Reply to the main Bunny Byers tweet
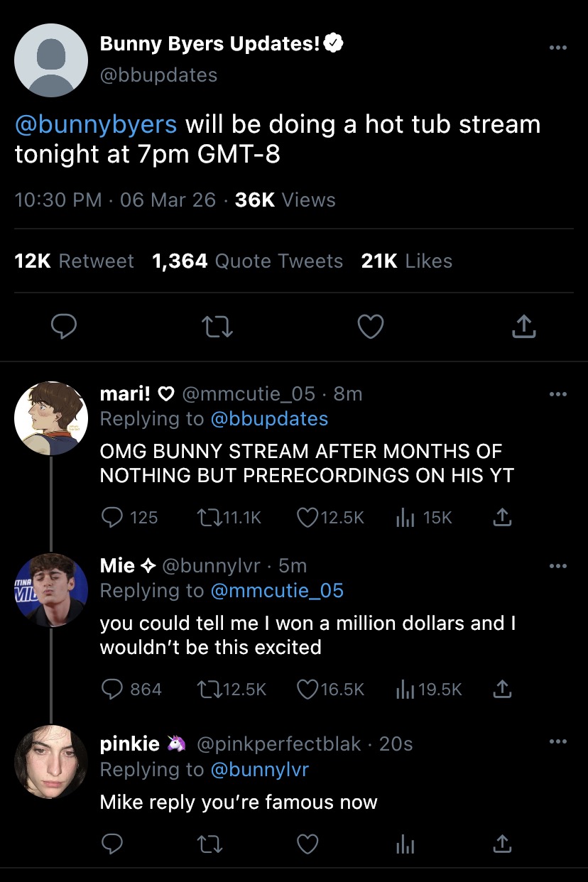The height and width of the screenshot is (882, 588). pyautogui.click(x=65, y=327)
